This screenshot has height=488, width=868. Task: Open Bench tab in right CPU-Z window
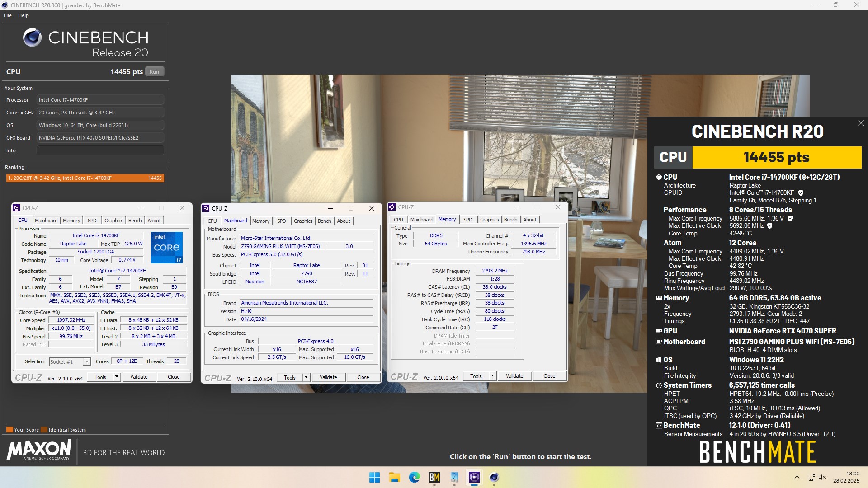510,220
